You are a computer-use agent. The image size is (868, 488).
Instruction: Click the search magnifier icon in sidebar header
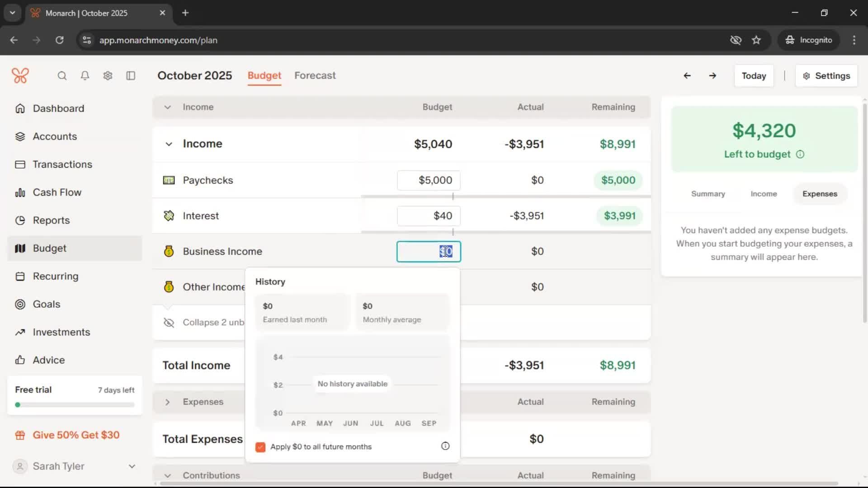pos(62,76)
